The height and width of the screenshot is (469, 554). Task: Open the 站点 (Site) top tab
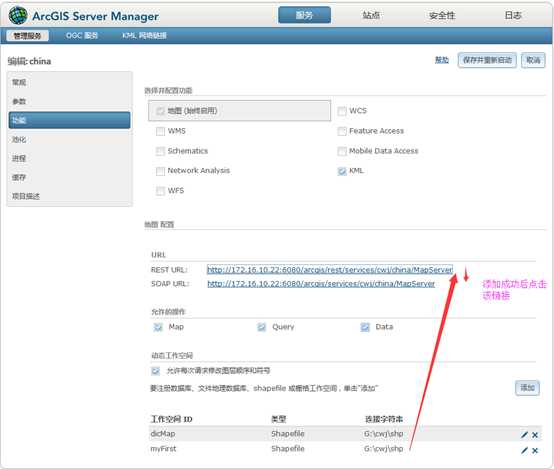[371, 15]
